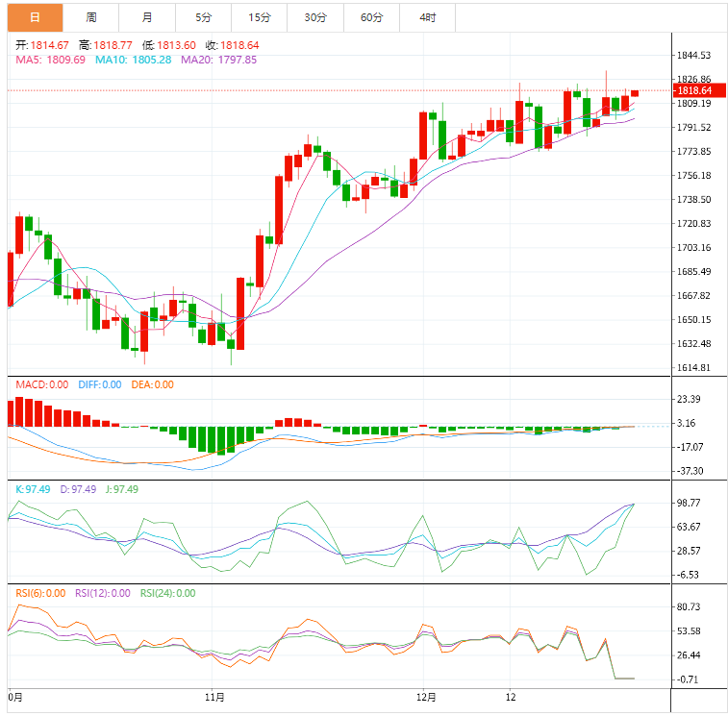Switch to the 4时 four-hour tab
Image resolution: width=728 pixels, height=716 pixels.
tap(427, 17)
